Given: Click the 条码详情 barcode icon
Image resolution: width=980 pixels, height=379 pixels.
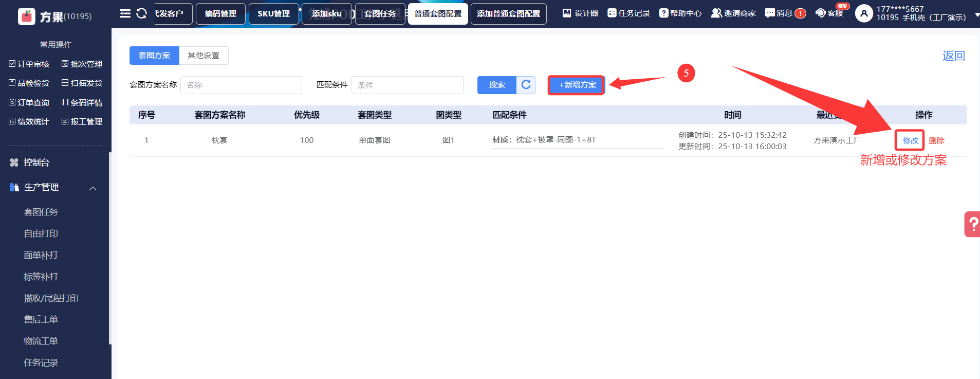Looking at the screenshot, I should (65, 102).
